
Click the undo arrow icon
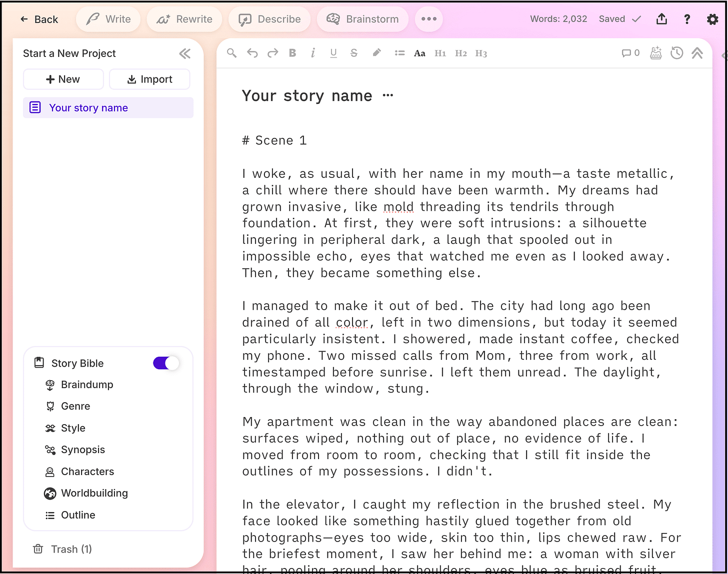click(252, 53)
